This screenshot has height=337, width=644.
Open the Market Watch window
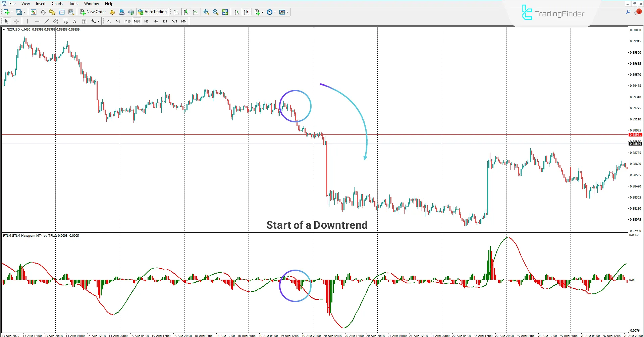pyautogui.click(x=33, y=12)
